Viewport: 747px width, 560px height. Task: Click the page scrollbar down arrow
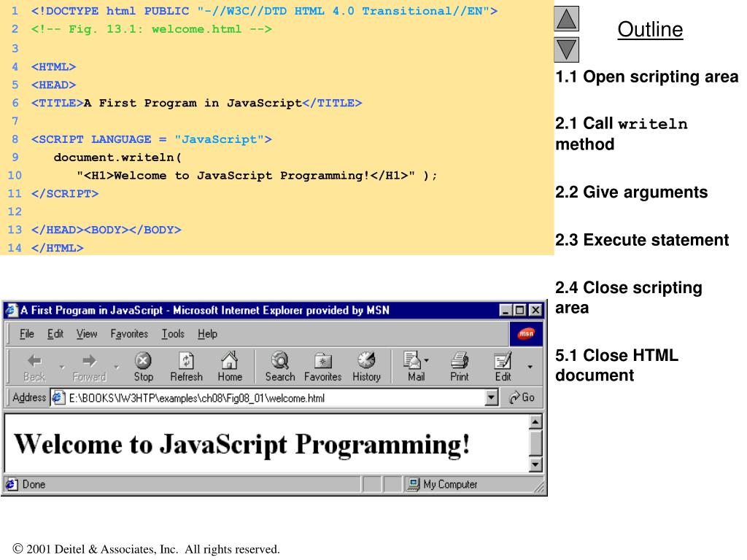(535, 464)
